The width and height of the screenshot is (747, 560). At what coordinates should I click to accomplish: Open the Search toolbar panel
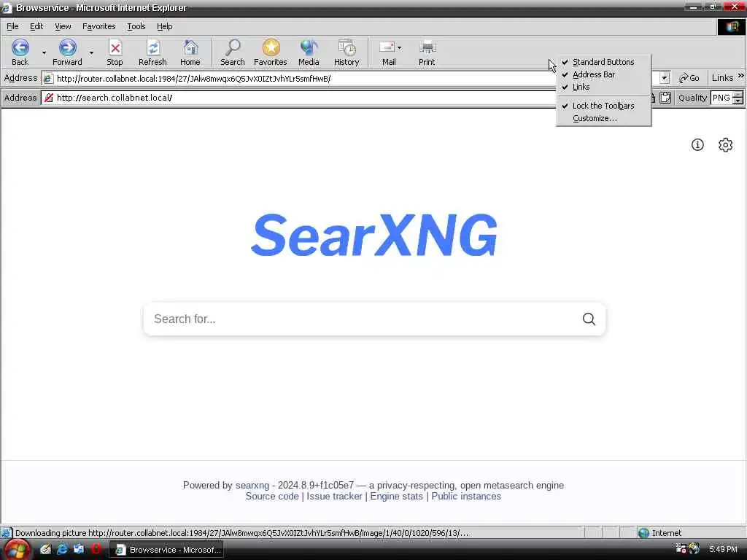(x=233, y=52)
